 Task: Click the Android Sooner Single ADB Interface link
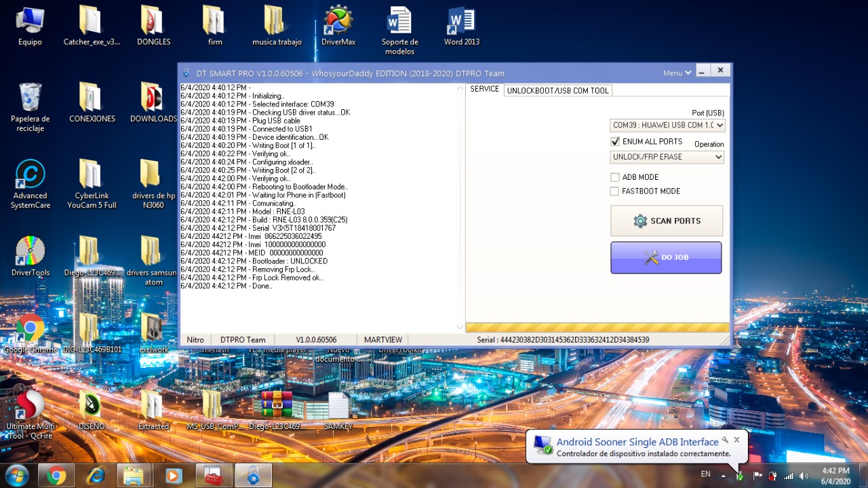coord(637,442)
